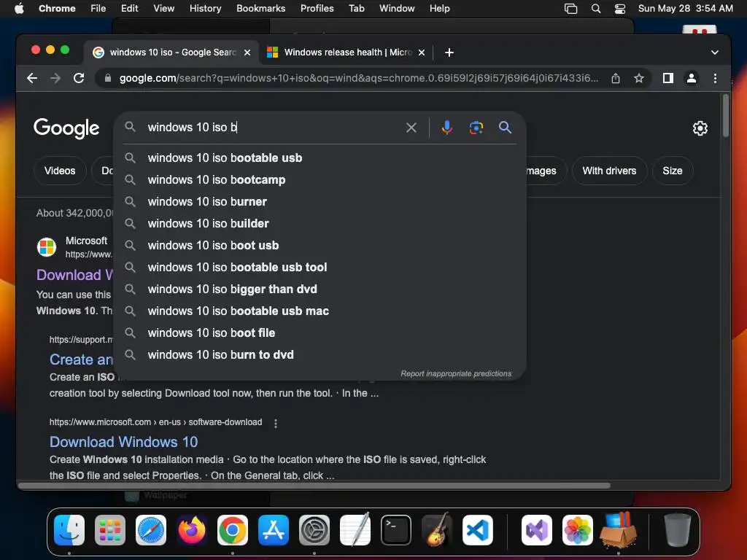Apply the Size filter chip
747x560 pixels.
pyautogui.click(x=672, y=171)
